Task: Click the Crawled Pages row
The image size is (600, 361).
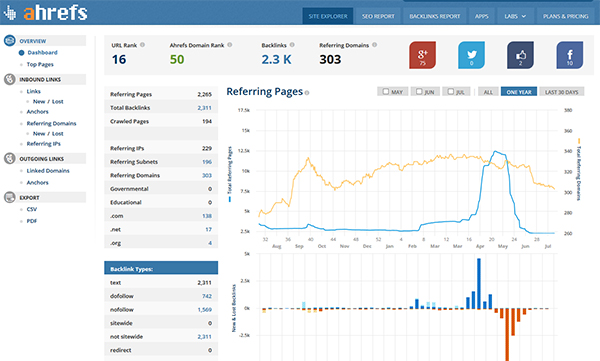Action: pyautogui.click(x=161, y=121)
